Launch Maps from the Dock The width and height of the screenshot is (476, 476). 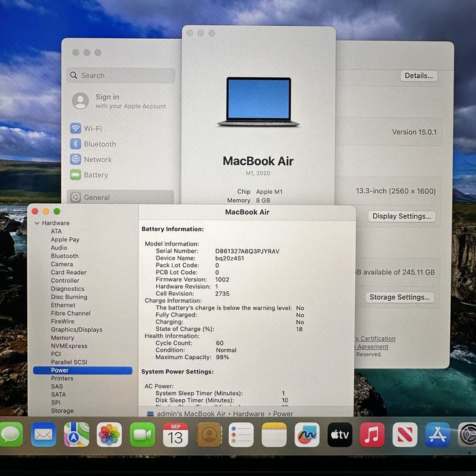coord(76,435)
